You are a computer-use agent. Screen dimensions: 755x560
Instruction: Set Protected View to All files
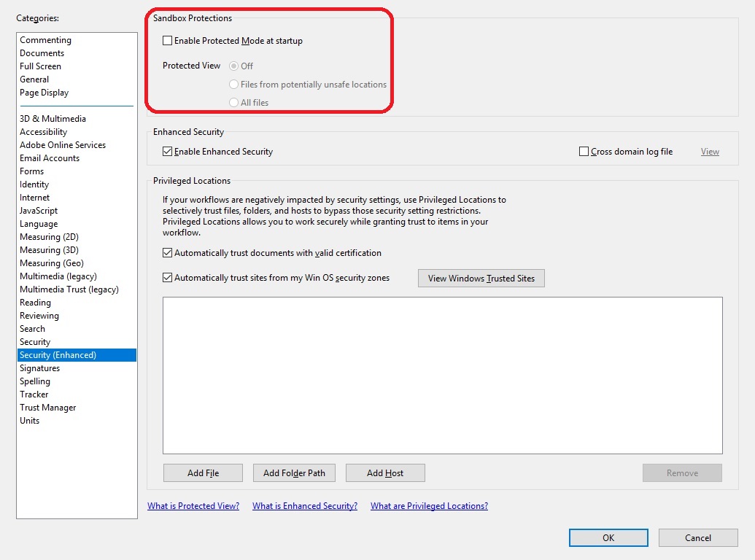coord(233,102)
